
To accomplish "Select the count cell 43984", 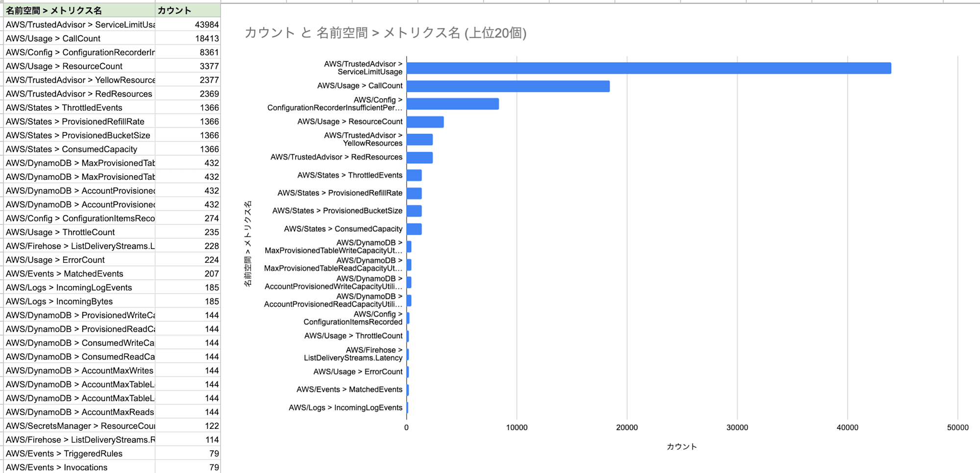I will coord(188,25).
